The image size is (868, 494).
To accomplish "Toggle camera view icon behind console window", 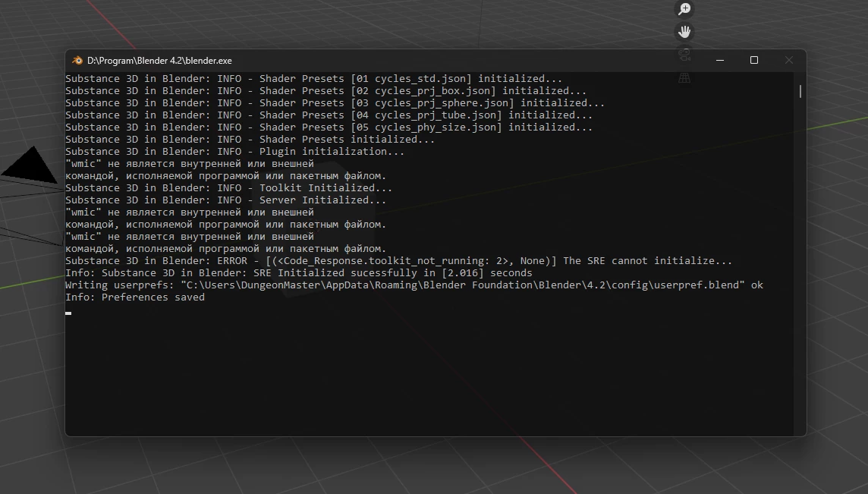I will coord(685,55).
